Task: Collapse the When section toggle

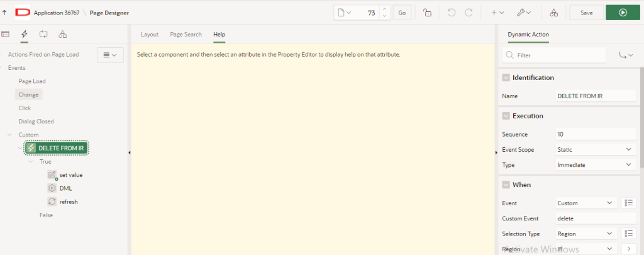Action: point(506,184)
